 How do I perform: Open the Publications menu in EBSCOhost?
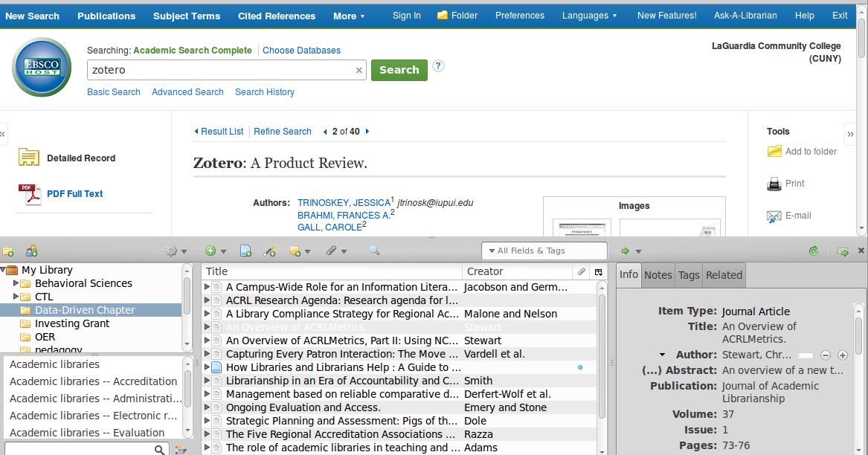click(106, 15)
